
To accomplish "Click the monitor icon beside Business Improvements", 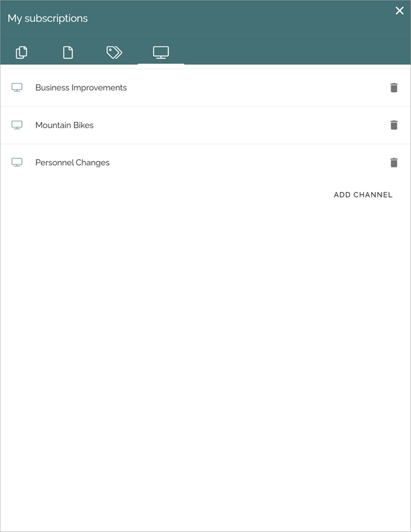I will pyautogui.click(x=17, y=88).
